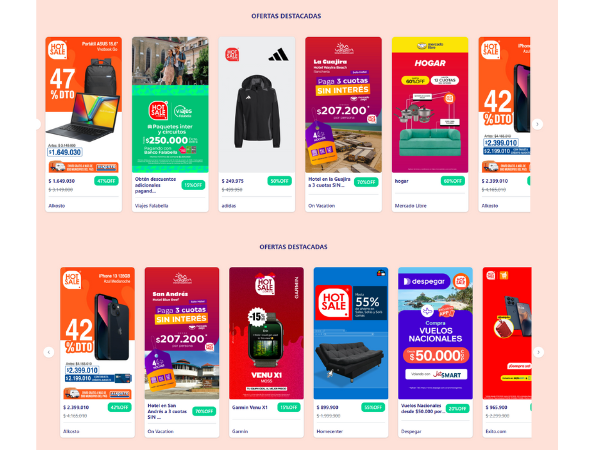The image size is (594, 450).
Task: Open the ASUS laptop 47% DTO offer image
Action: [84, 105]
